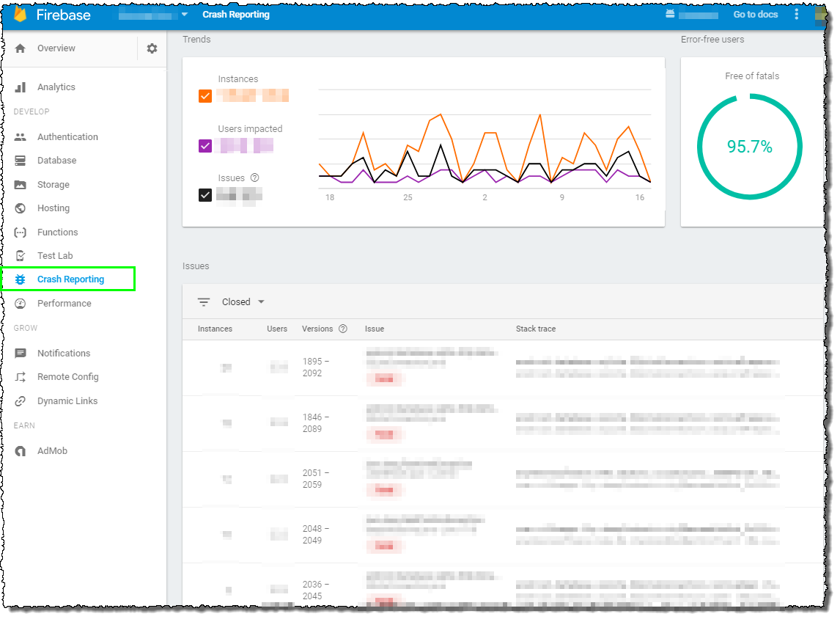Click the Storage image icon

tap(21, 185)
